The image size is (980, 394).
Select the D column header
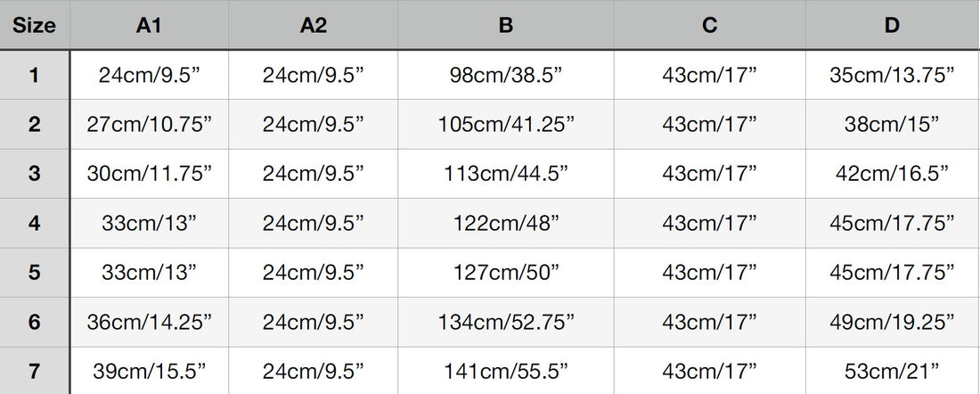point(892,25)
